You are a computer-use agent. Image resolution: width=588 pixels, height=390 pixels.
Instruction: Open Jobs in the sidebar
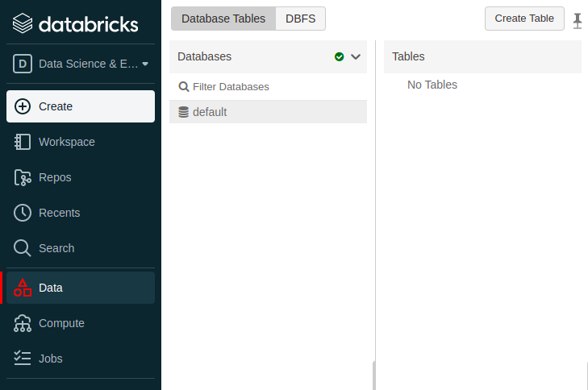[81, 359]
